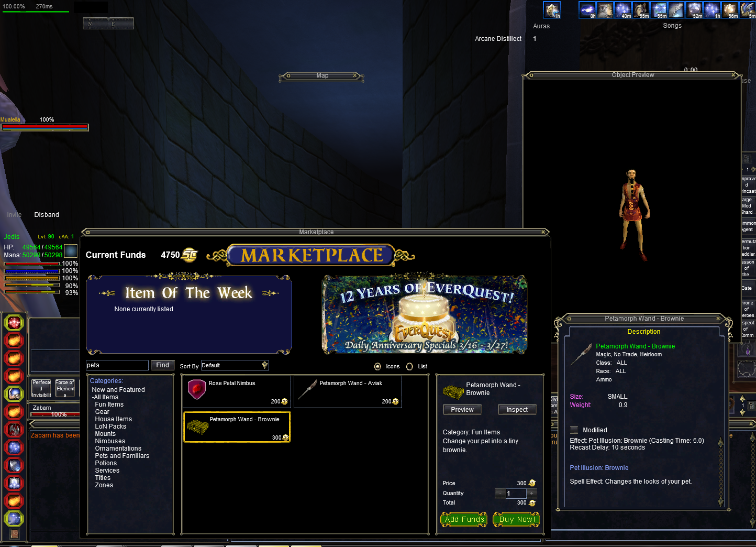Viewport: 756px width, 547px height.
Task: Click the Inspect button
Action: click(517, 410)
